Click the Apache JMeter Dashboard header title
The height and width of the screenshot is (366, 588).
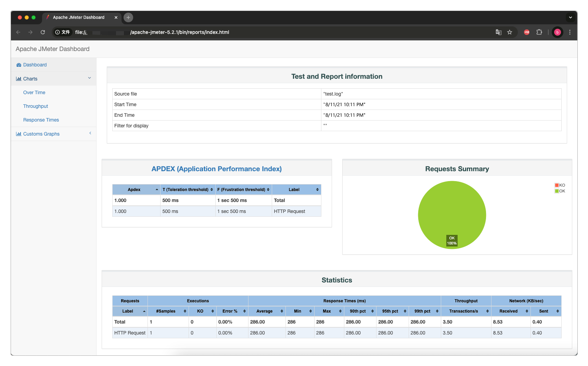click(52, 49)
